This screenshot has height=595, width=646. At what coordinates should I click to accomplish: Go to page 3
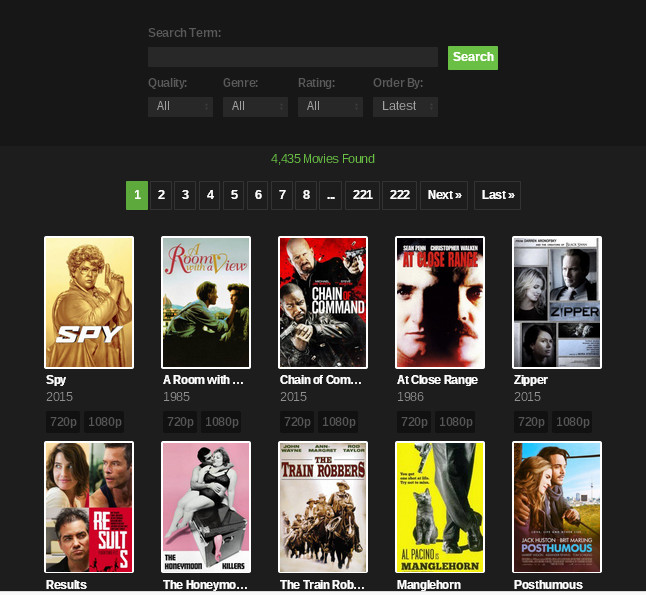[185, 195]
